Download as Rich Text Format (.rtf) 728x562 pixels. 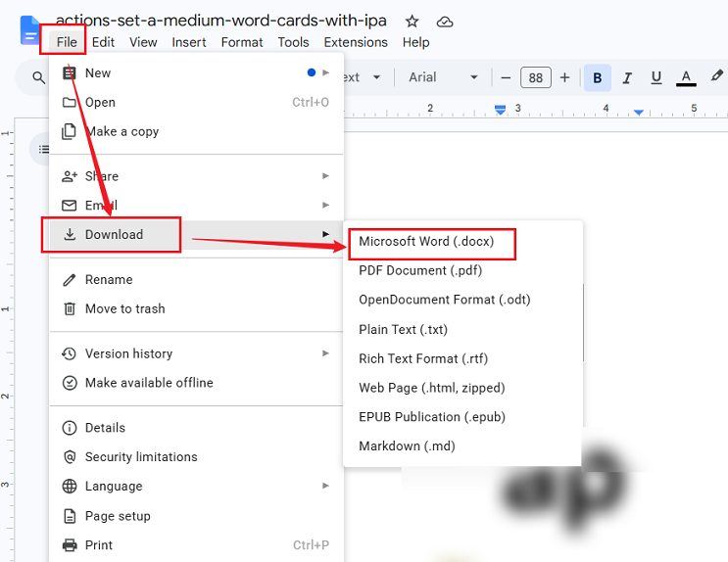462,358
